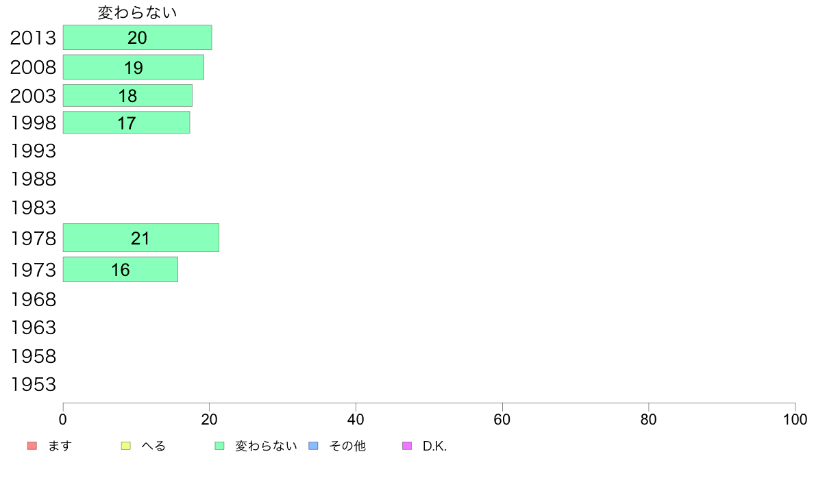The image size is (814, 504).
Task: Click the yellow へる legend swatch
Action: coord(125,446)
